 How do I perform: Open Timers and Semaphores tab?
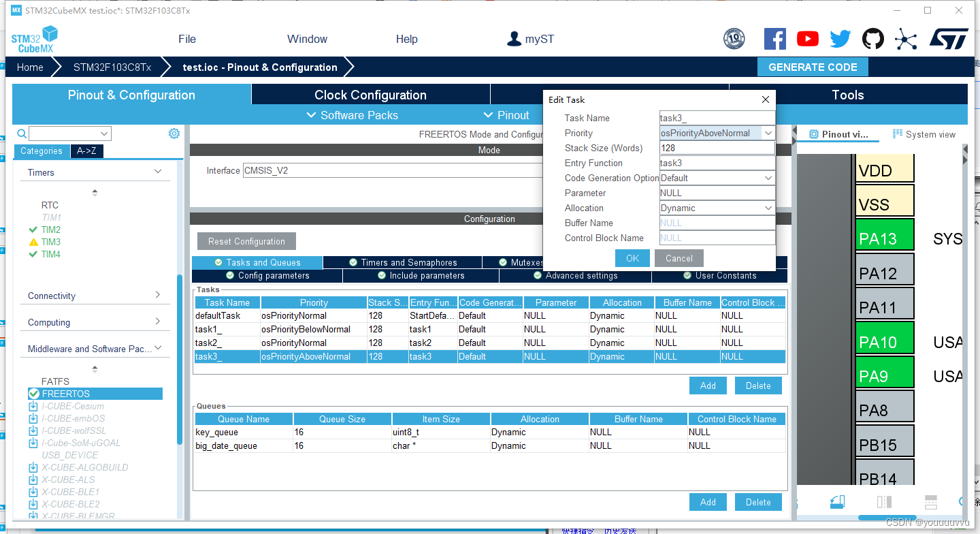tap(402, 262)
